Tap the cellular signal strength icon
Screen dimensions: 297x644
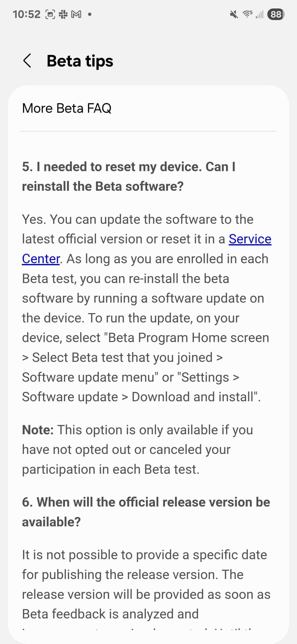259,15
